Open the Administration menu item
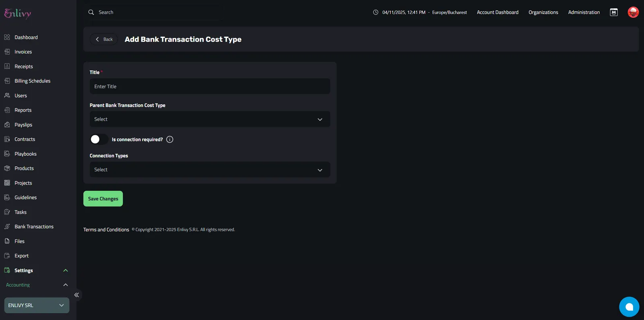 (x=584, y=12)
